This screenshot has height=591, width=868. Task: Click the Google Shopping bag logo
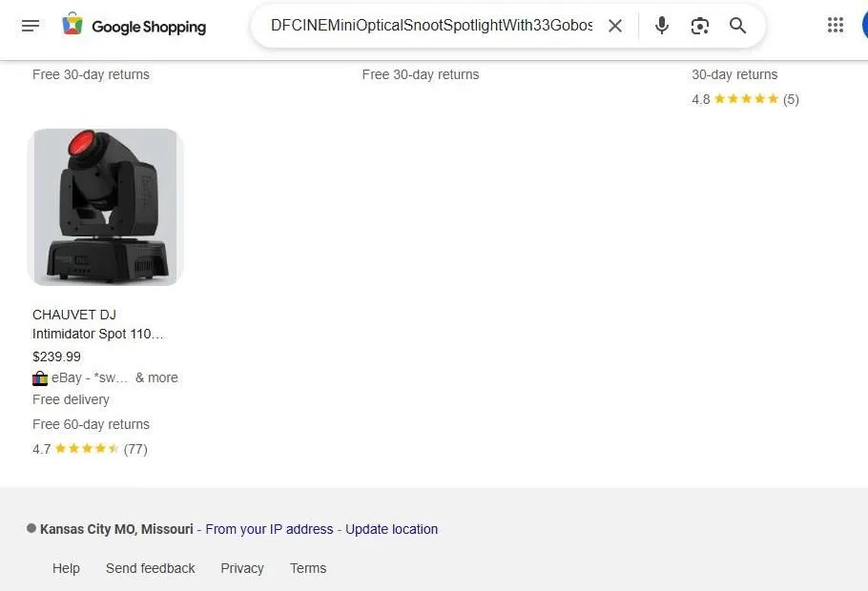click(x=72, y=24)
